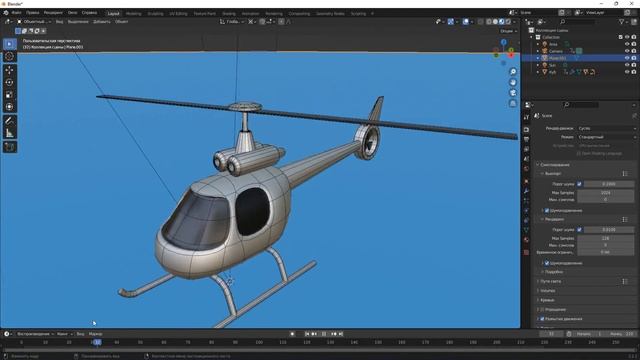Click the viewport Options button
The height and width of the screenshot is (360, 640).
[x=508, y=31]
